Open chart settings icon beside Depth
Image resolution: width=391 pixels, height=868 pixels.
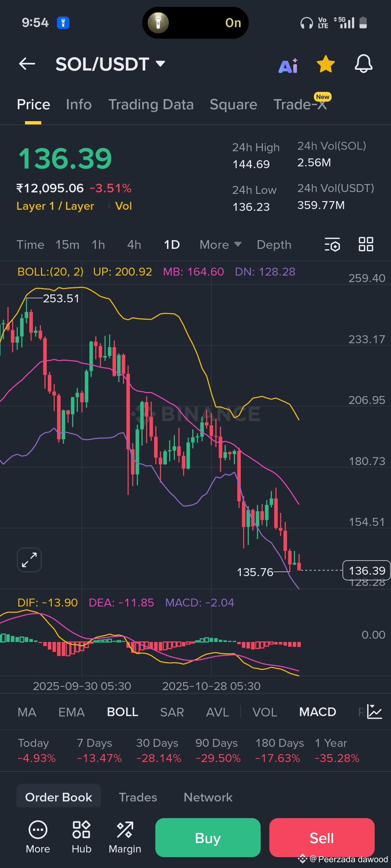332,244
